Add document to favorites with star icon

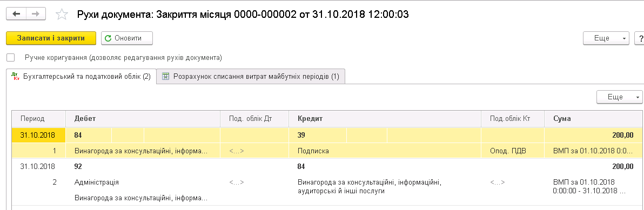pyautogui.click(x=62, y=15)
